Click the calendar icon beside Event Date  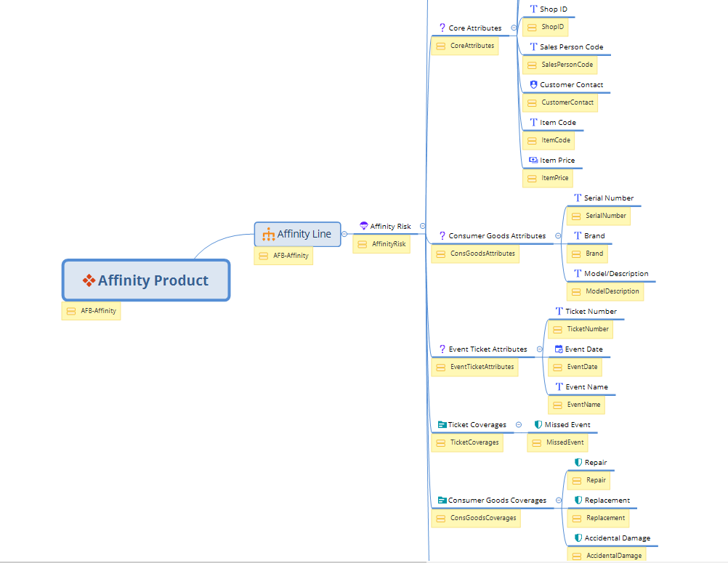click(559, 349)
